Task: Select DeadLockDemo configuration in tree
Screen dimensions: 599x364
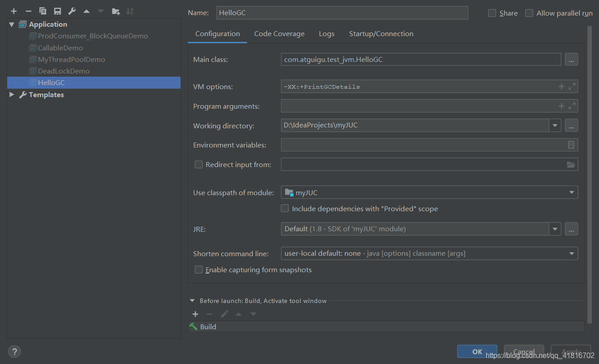Action: (63, 71)
